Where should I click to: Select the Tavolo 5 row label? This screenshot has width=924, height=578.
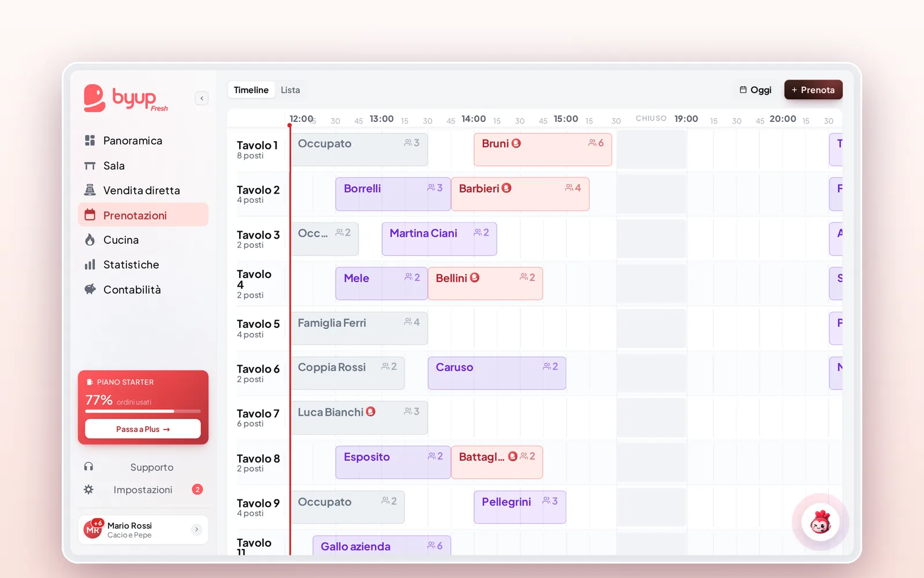pyautogui.click(x=258, y=328)
